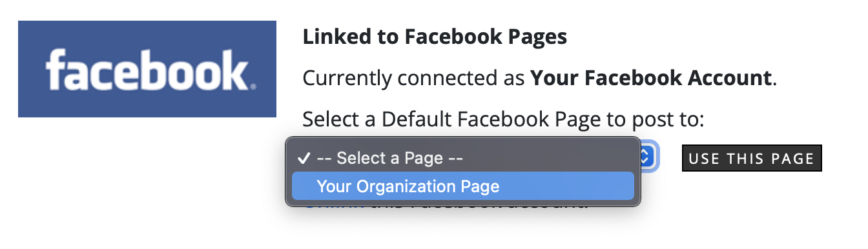Select 'Your Organization Page' from the list
Image resolution: width=868 pixels, height=249 pixels.
coord(462,186)
